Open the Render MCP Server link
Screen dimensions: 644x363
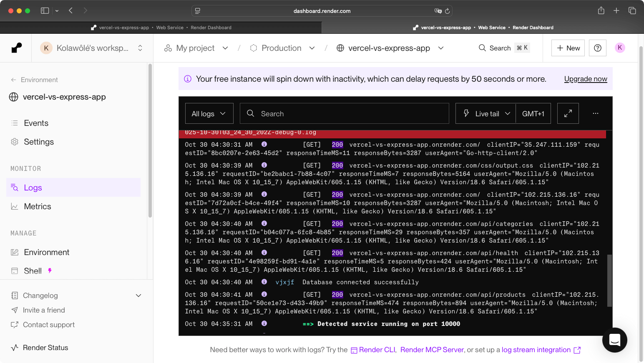432,350
